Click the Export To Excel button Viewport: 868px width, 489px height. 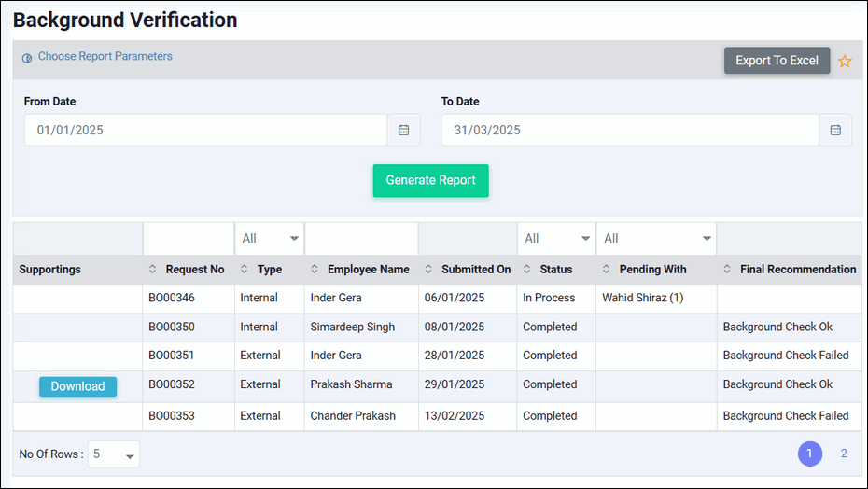(x=777, y=61)
